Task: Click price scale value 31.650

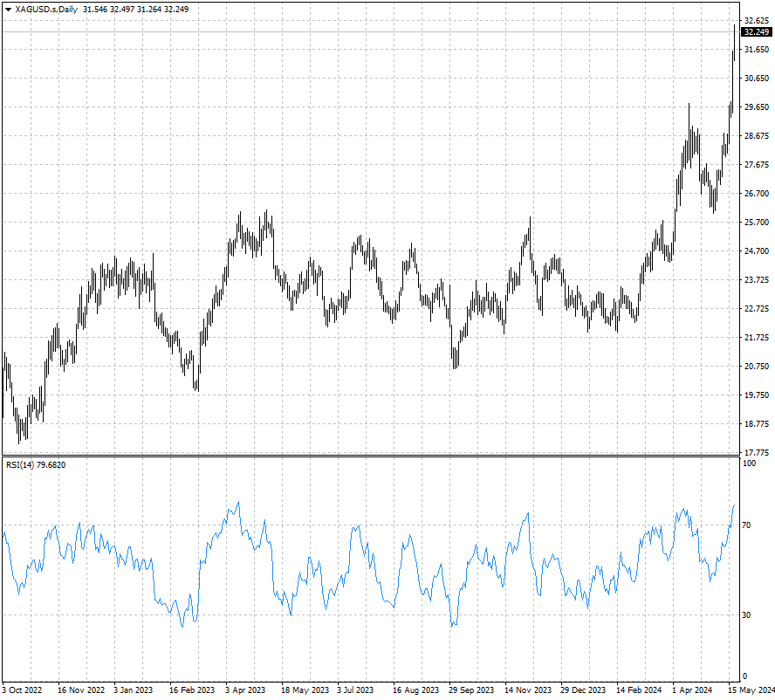Action: tap(757, 50)
